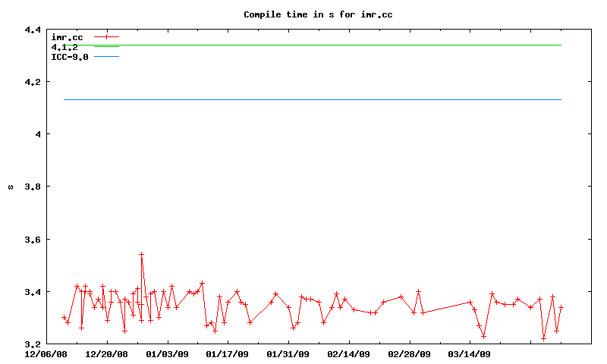
Task: Click the 4.4 y-axis tick label
Action: click(x=33, y=30)
